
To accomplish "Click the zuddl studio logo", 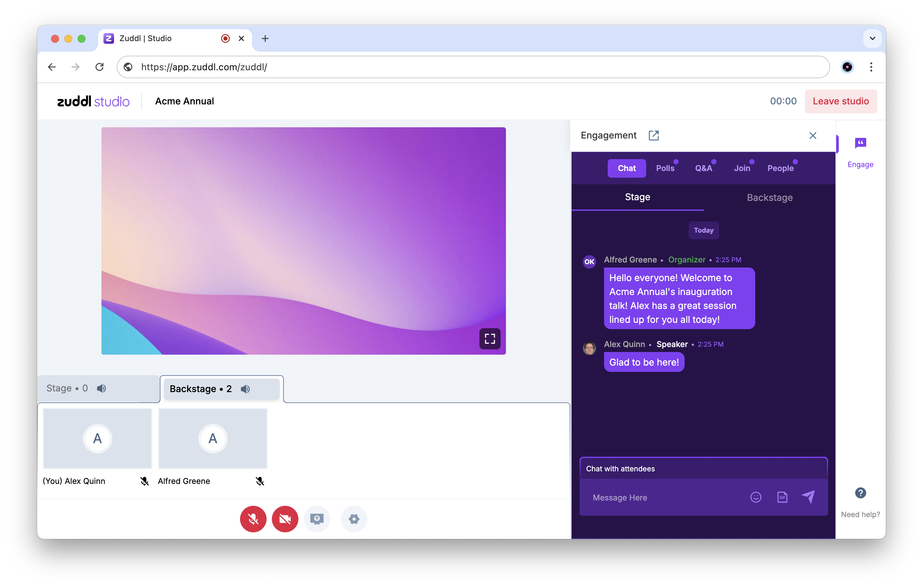I will (93, 101).
